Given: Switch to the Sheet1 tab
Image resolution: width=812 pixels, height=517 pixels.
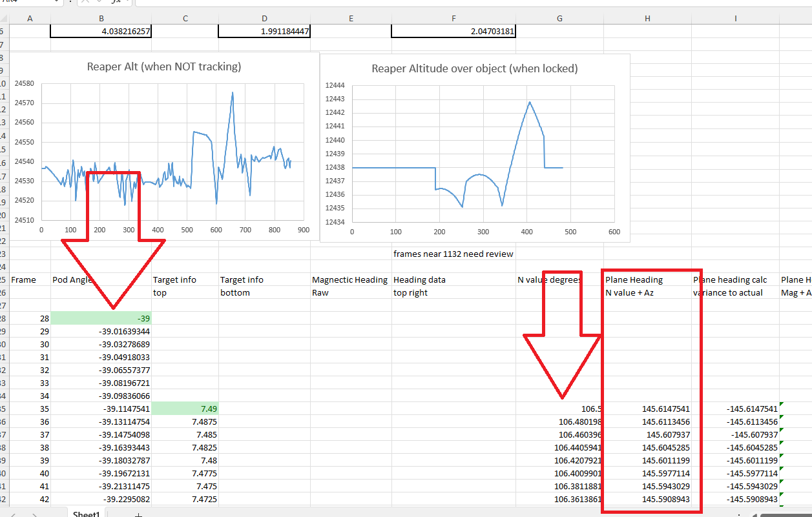Looking at the screenshot, I should click(86, 514).
